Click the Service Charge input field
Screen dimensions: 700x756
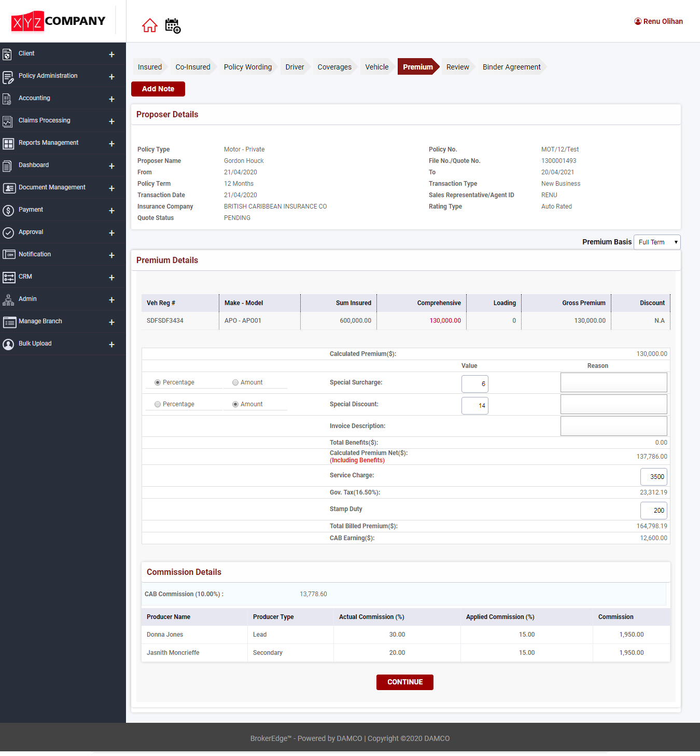[654, 477]
